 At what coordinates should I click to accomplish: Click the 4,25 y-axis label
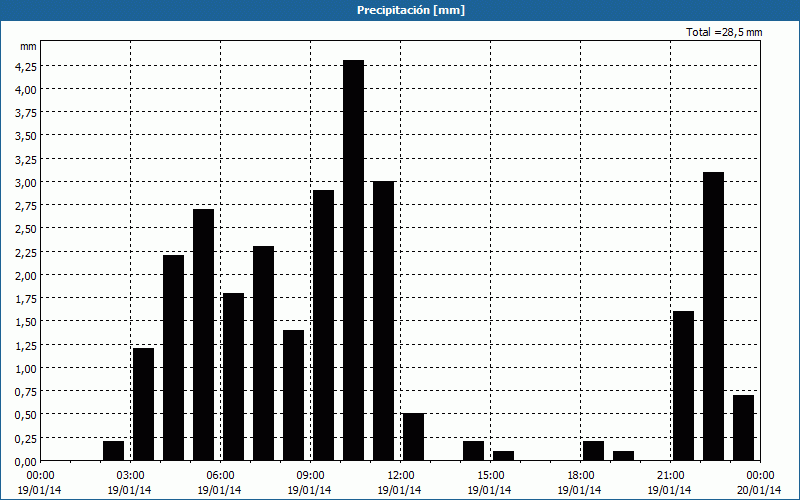pyautogui.click(x=26, y=66)
